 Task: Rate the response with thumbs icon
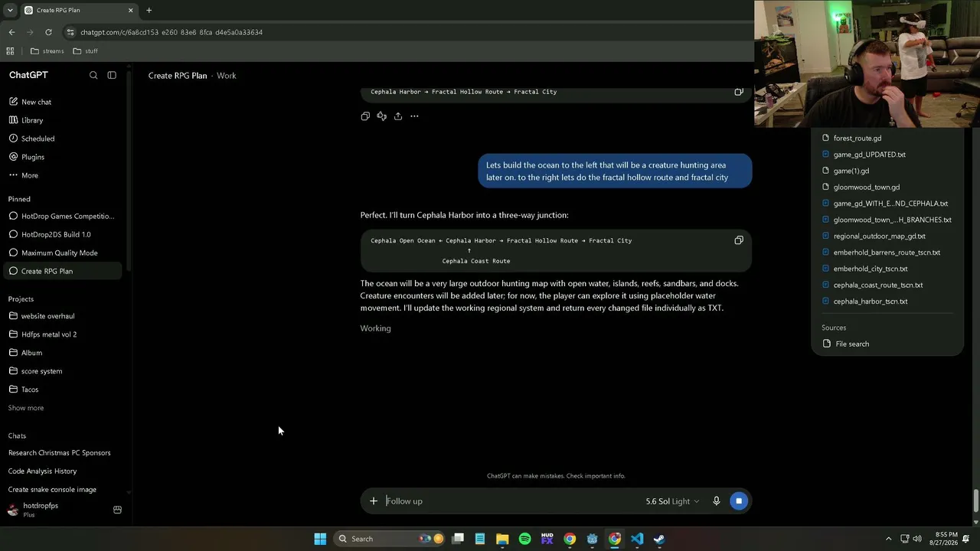[381, 116]
